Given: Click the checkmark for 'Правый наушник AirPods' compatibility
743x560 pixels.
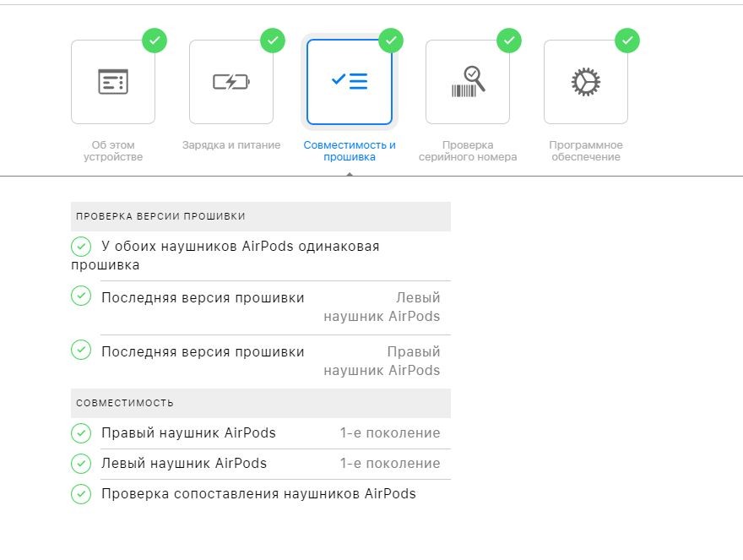Looking at the screenshot, I should tap(81, 433).
